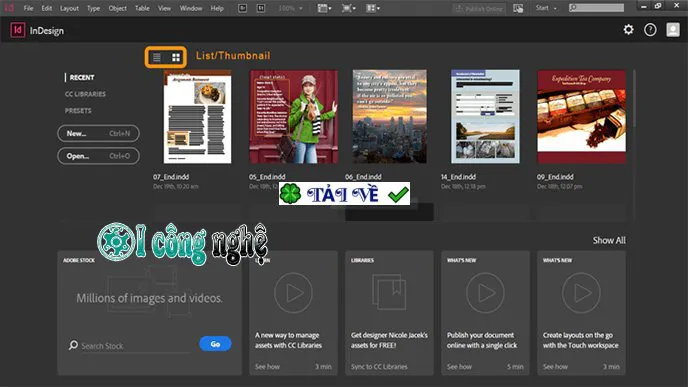The width and height of the screenshot is (688, 387).
Task: Play the Publish your document online video
Action: click(485, 293)
